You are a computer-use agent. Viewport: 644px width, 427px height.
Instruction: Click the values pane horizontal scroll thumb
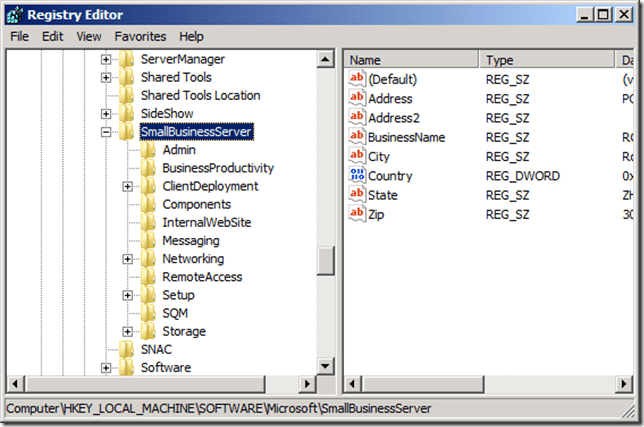(423, 384)
